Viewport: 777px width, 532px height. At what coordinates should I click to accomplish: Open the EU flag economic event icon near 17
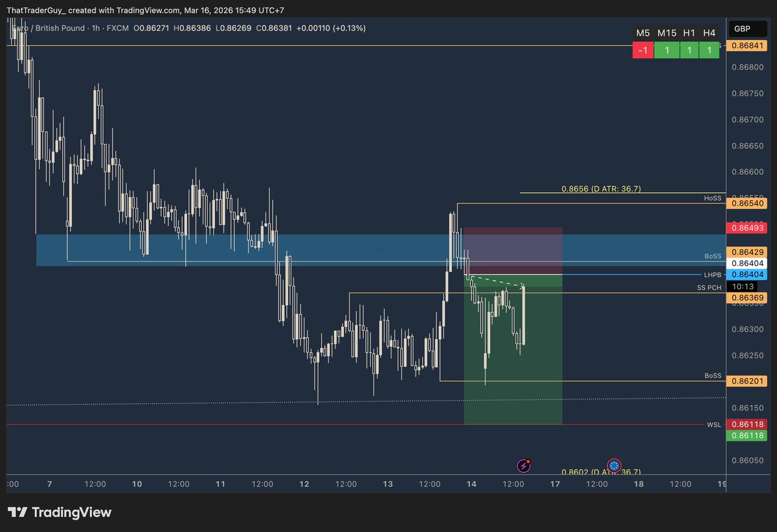(x=613, y=465)
